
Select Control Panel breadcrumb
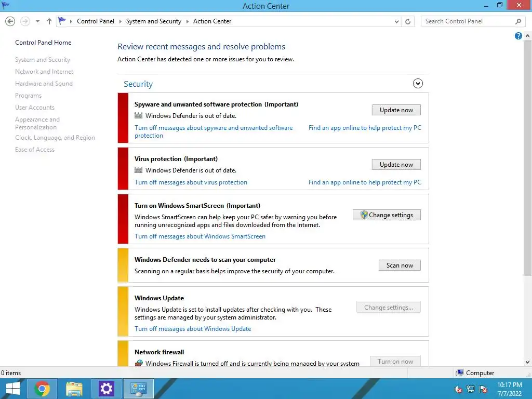96,21
